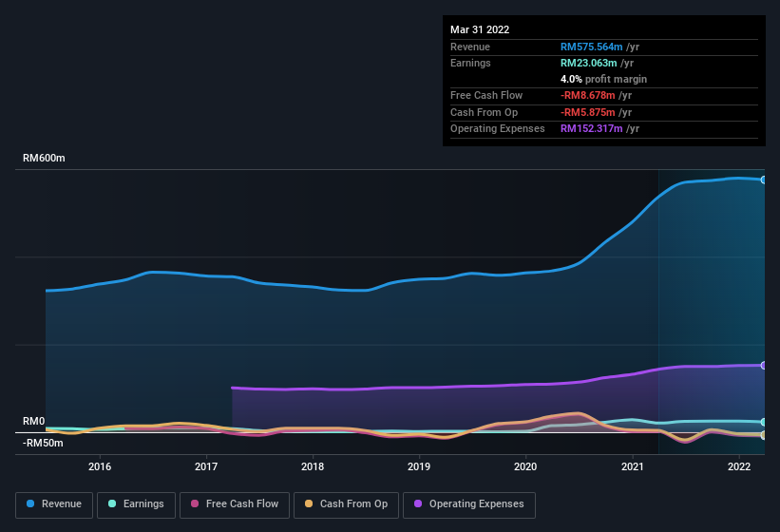
Task: Click the Earnings label in the tooltip
Action: (x=470, y=63)
